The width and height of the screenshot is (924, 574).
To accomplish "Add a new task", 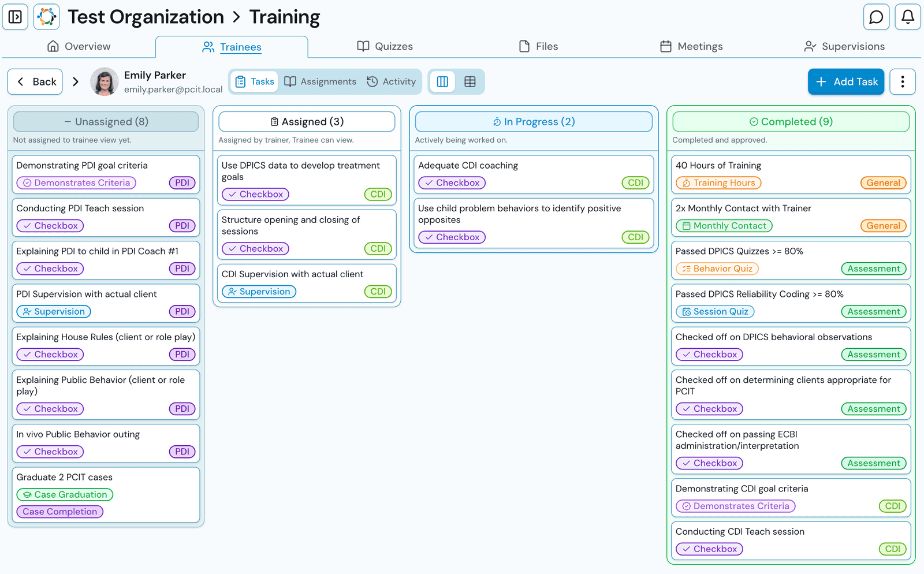I will [x=846, y=81].
